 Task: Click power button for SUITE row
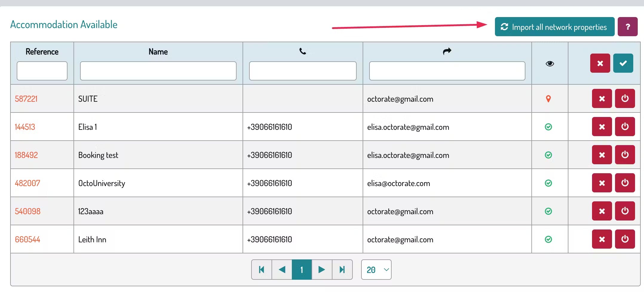pyautogui.click(x=625, y=98)
